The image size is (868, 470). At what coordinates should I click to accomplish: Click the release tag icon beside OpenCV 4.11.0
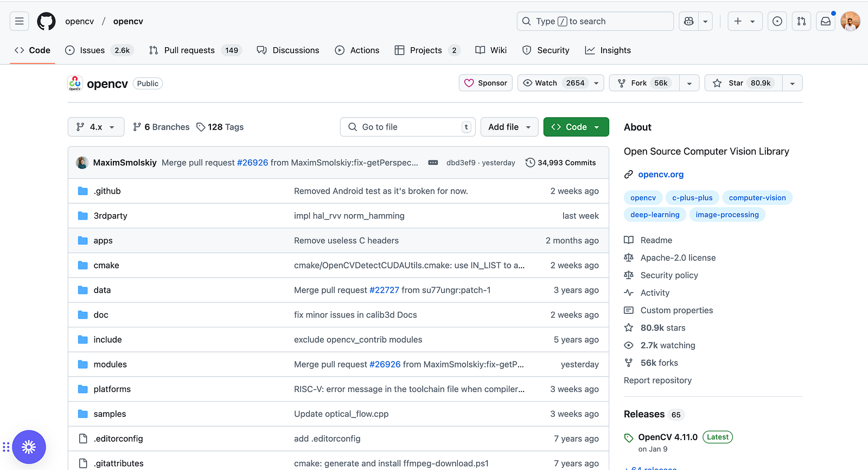tap(629, 437)
